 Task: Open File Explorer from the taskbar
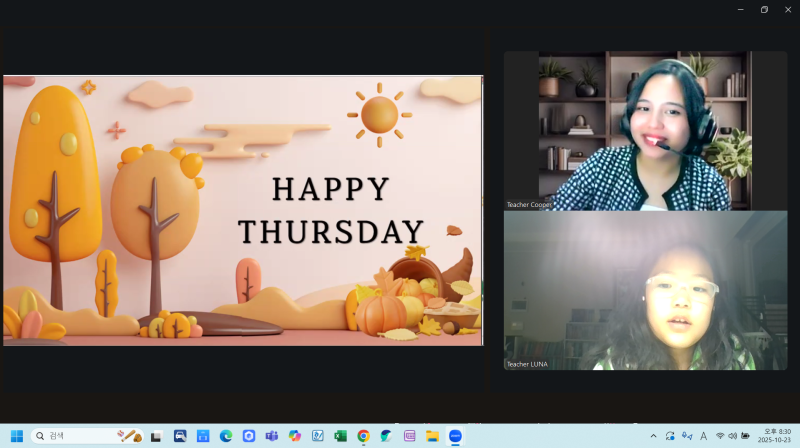click(432, 436)
